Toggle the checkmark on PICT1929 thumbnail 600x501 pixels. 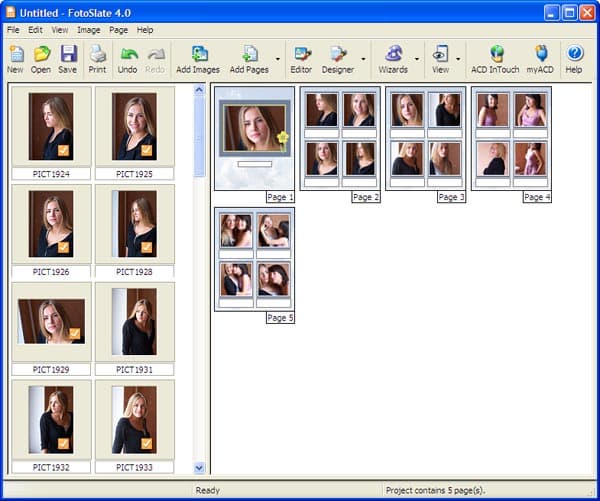(x=75, y=334)
